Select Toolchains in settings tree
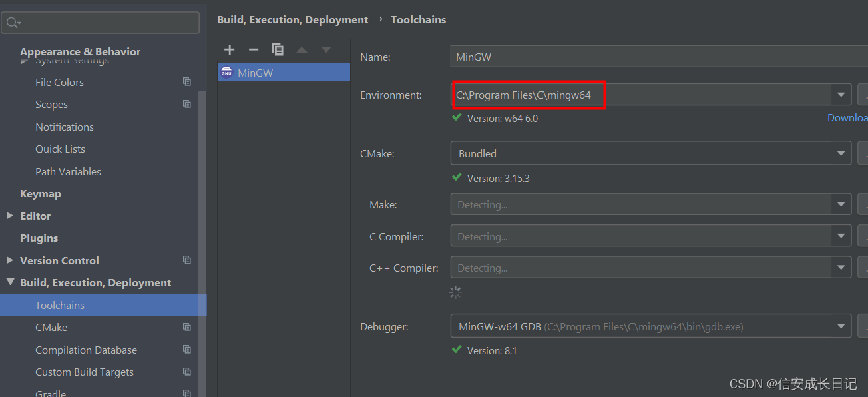868x397 pixels. [x=103, y=305]
